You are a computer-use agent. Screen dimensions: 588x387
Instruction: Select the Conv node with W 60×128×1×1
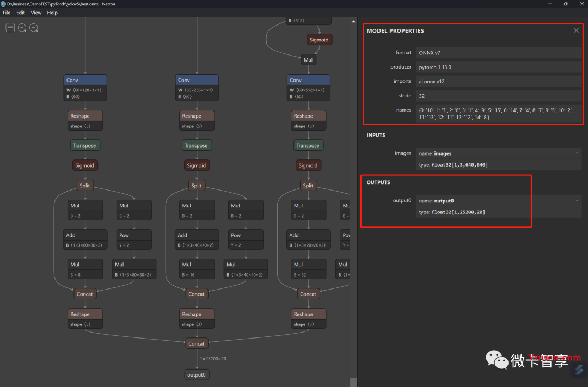click(x=85, y=88)
